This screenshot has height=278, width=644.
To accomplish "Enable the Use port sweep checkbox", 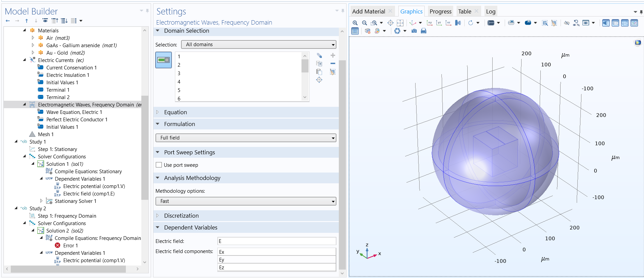I will (159, 165).
